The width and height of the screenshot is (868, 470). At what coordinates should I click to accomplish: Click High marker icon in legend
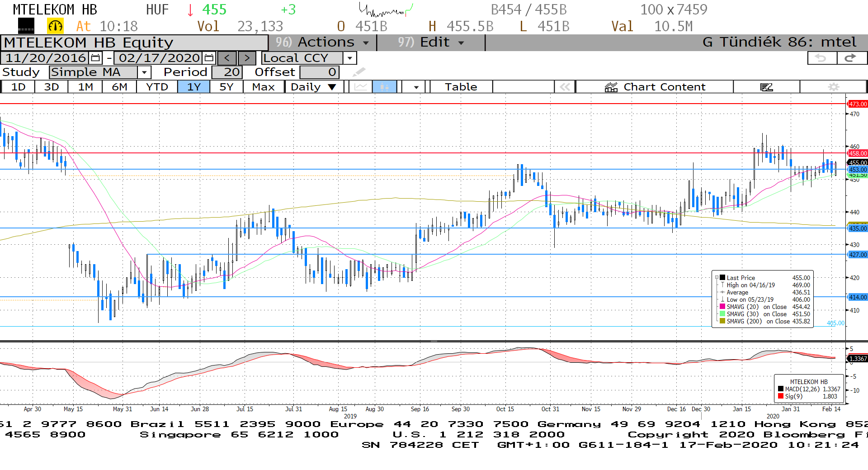tap(722, 285)
